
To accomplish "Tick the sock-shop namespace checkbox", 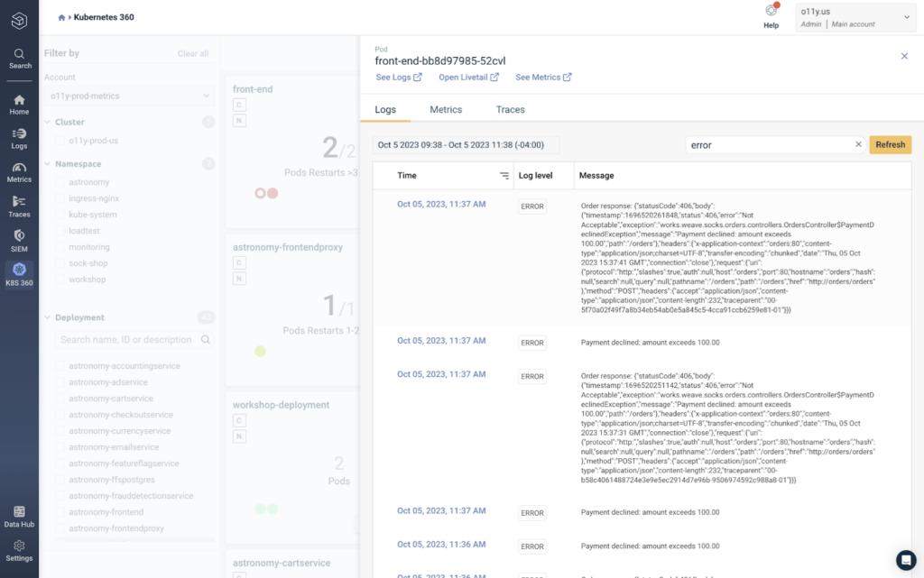I will [60, 263].
